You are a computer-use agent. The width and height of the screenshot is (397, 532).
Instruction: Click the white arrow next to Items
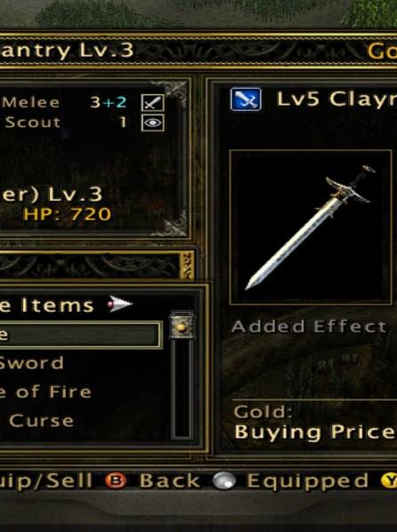click(x=120, y=304)
